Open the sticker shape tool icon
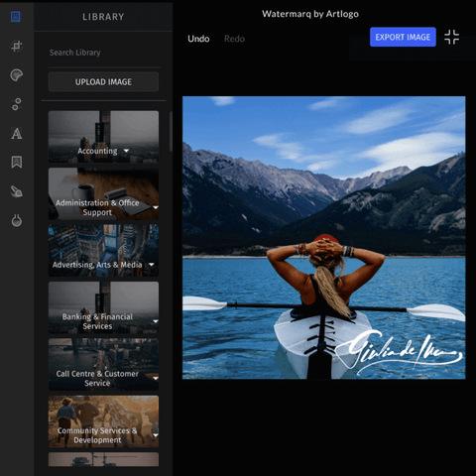 point(16,75)
